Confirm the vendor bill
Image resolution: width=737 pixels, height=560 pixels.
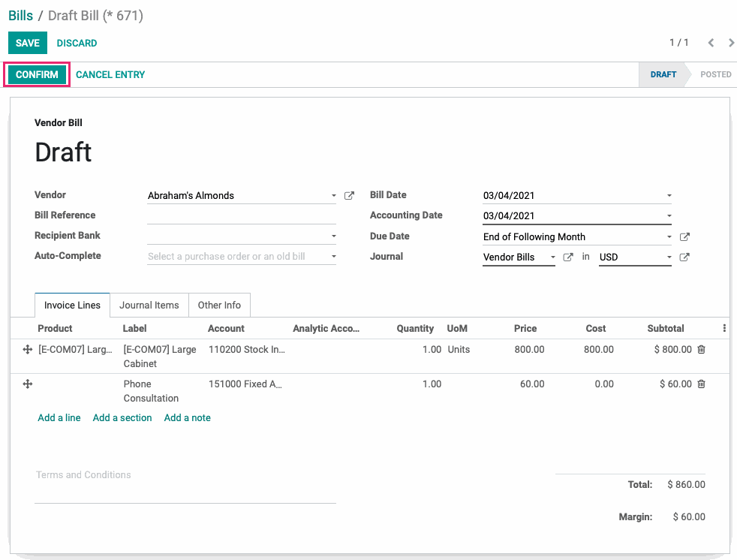(37, 74)
